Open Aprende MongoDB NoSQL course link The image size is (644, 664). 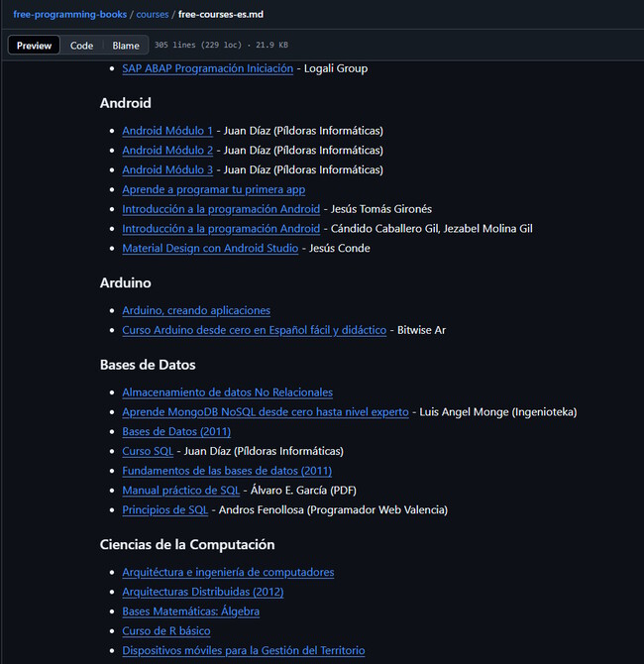coord(265,411)
